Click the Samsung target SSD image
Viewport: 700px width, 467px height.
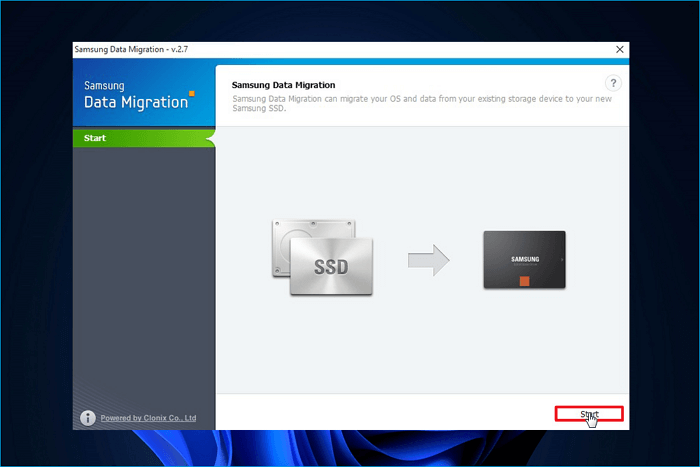tap(525, 259)
